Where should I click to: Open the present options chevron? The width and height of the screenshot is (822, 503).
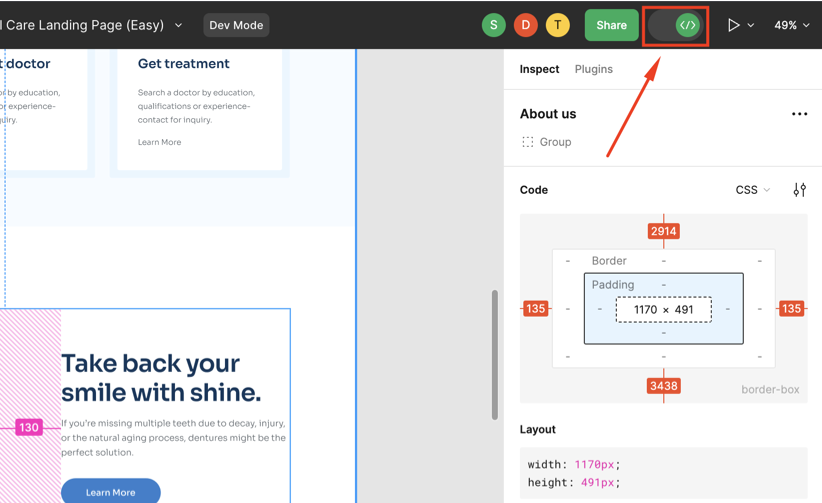(x=751, y=26)
